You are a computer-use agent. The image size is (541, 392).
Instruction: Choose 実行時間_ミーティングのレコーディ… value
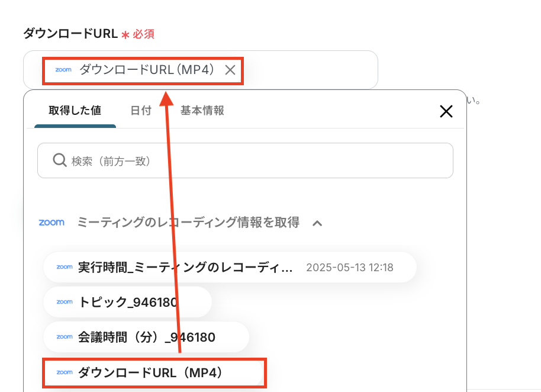coord(185,267)
